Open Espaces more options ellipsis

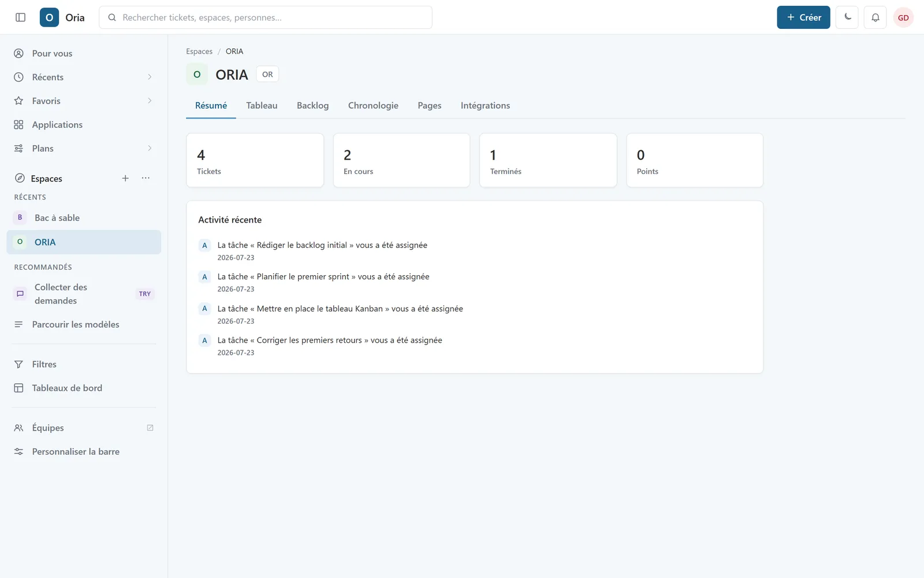[146, 178]
